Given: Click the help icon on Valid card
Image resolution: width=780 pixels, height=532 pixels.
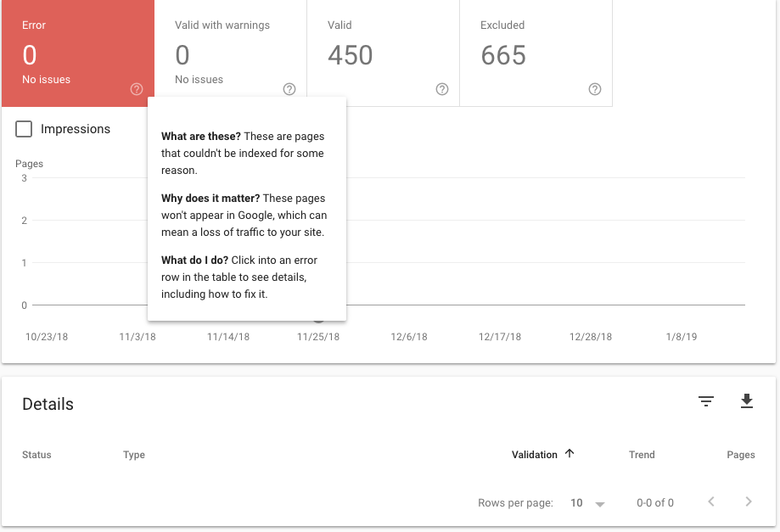Looking at the screenshot, I should pos(441,89).
